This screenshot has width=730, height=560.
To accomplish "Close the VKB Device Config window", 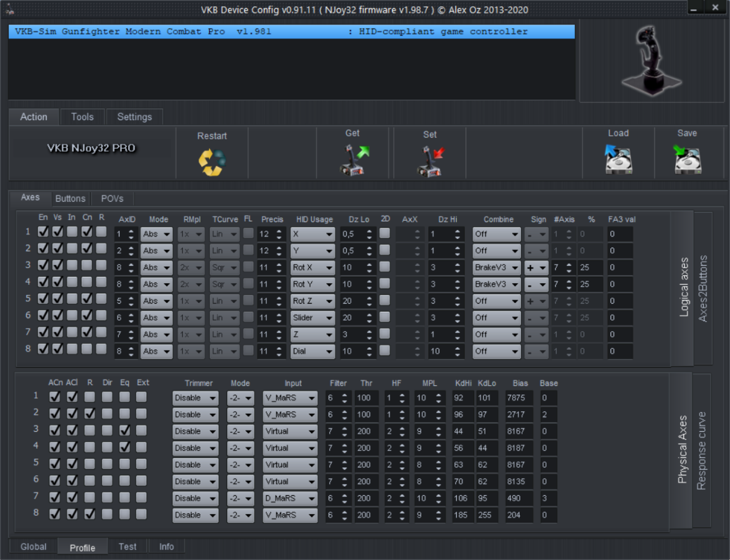I will (x=715, y=7).
